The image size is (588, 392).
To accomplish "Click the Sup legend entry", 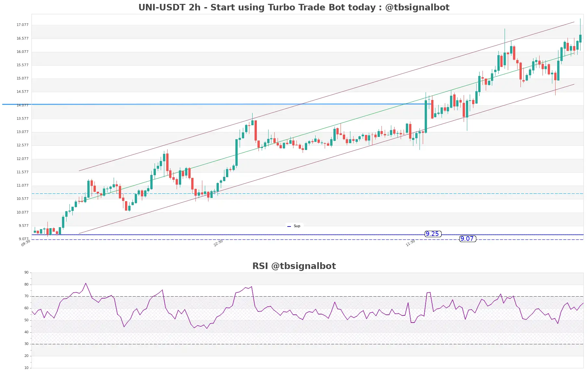I will pyautogui.click(x=294, y=226).
